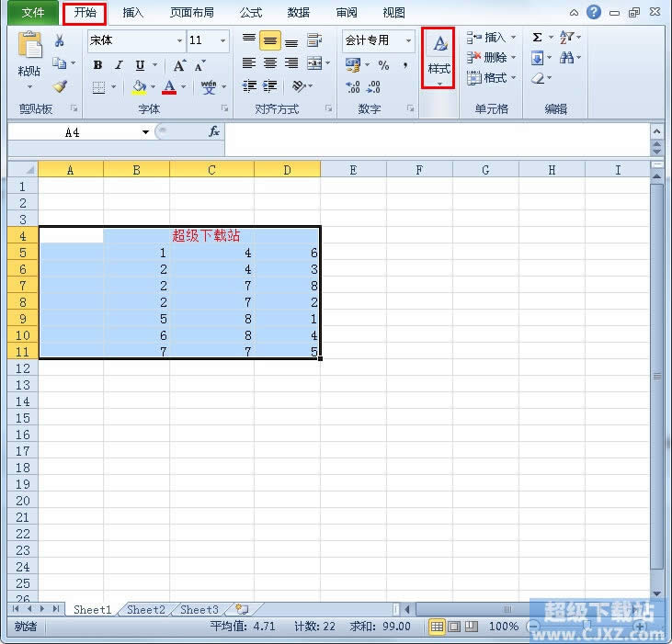672x644 pixels.
Task: Select the Format Painter brush
Action: (x=60, y=86)
